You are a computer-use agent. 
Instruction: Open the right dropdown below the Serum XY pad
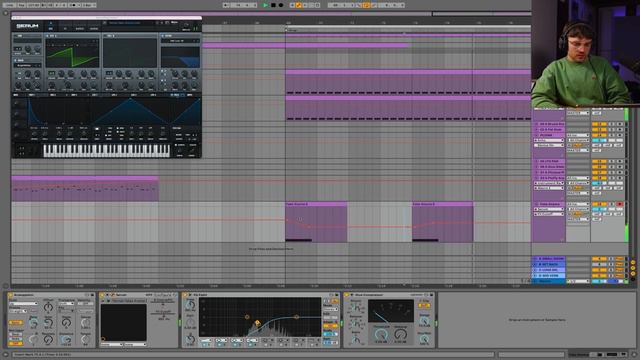click(x=135, y=345)
